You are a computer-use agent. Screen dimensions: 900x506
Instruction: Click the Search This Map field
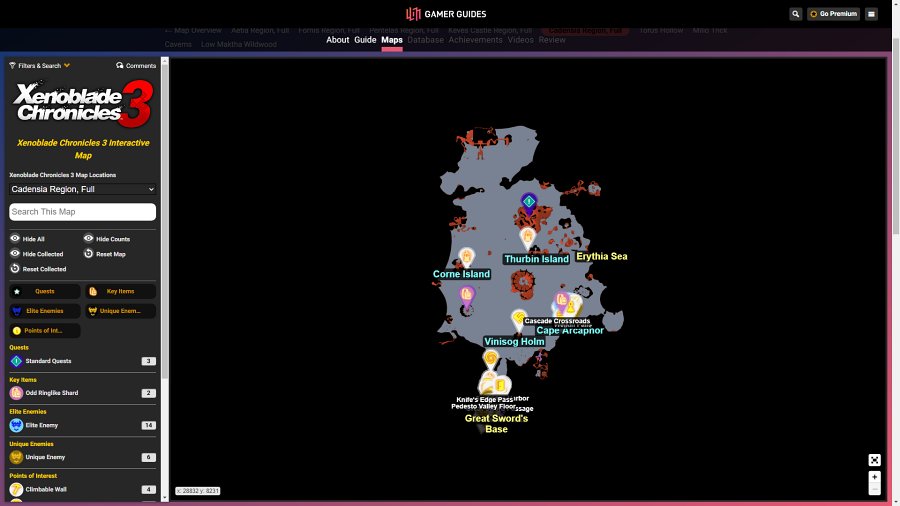(x=83, y=212)
